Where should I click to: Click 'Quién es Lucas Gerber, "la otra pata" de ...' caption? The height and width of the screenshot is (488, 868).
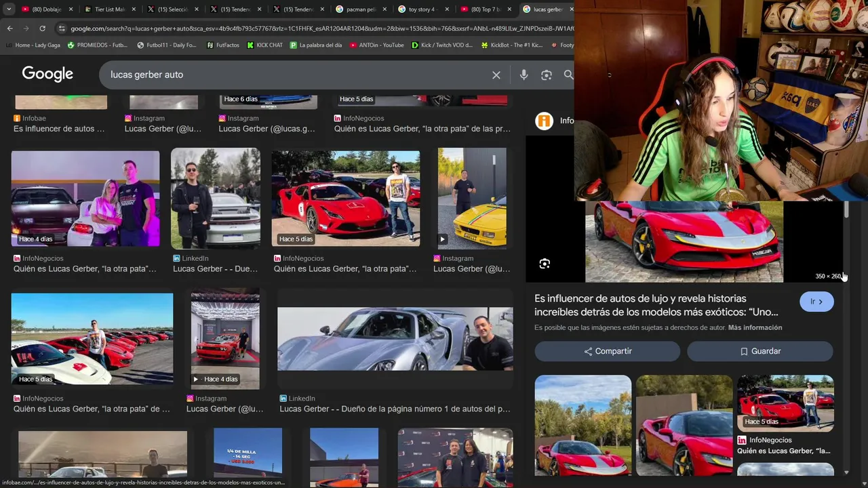pos(92,409)
